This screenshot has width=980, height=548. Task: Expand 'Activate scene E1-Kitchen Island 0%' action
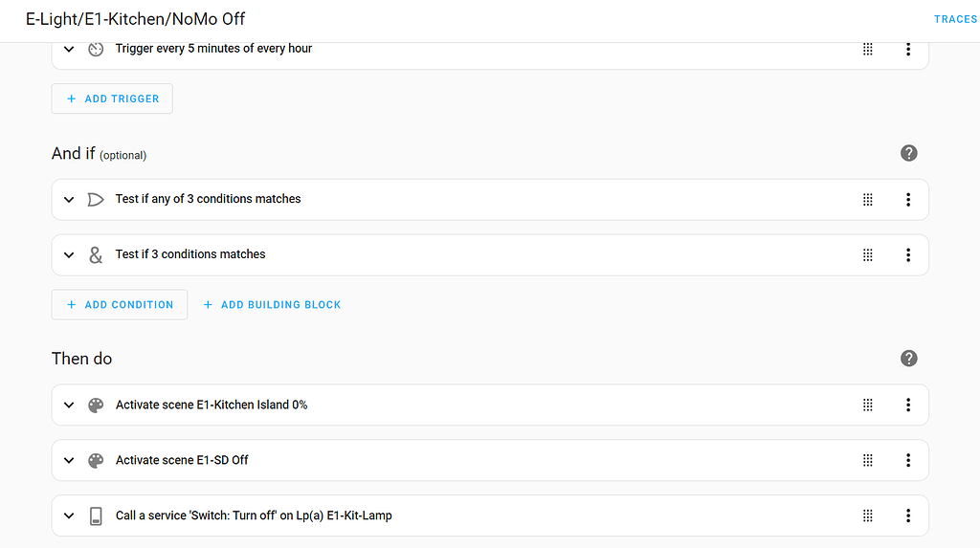point(69,406)
